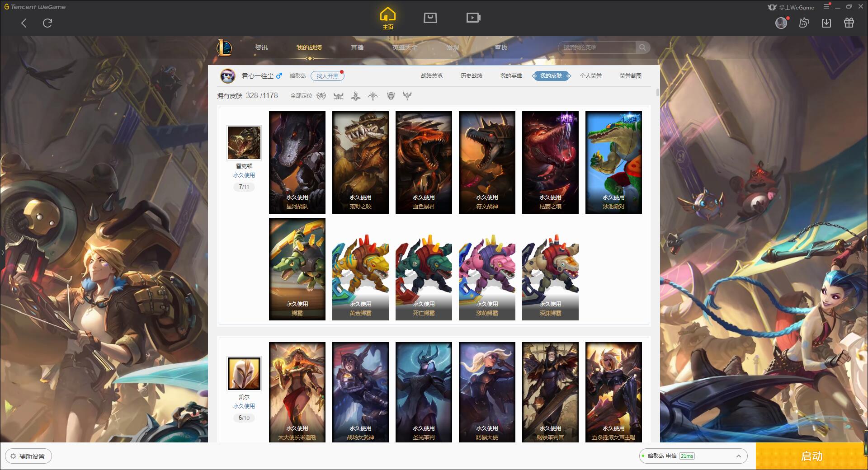Viewport: 868px width, 470px height.
Task: Click the player profile penguin avatar
Action: pos(228,76)
